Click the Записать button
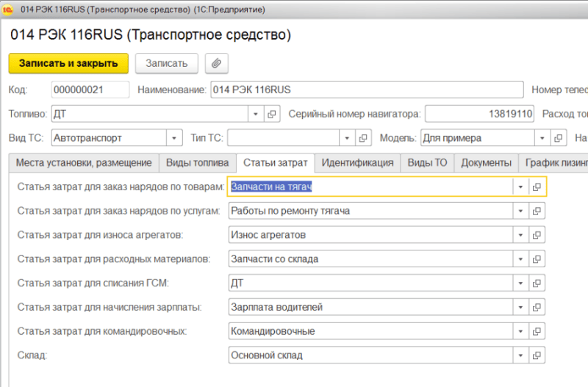588x387 pixels. point(167,63)
